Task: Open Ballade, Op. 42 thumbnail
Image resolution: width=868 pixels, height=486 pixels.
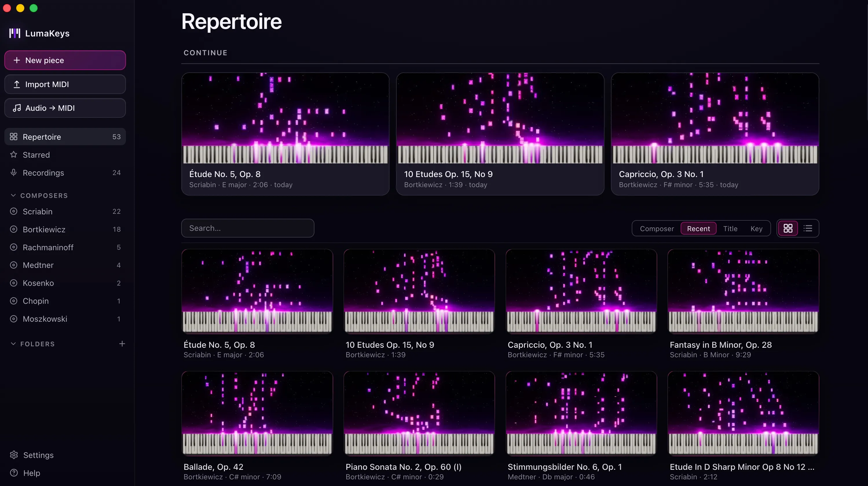Action: click(x=257, y=413)
